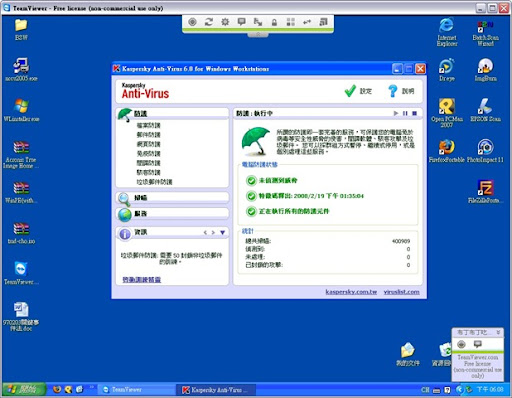Stop Kaspersky protection with the stop button
Screen dimensions: 512x398
[x=414, y=113]
